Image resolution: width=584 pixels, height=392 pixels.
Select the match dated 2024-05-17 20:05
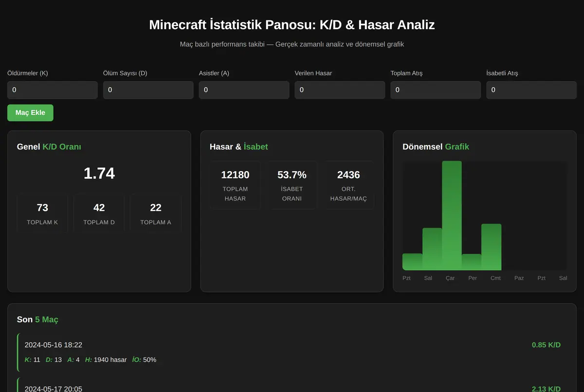(292, 385)
